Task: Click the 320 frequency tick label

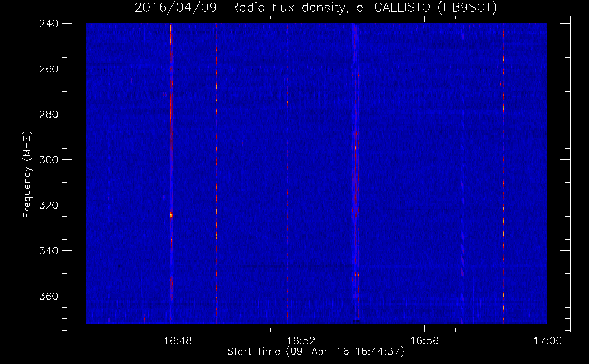Action: click(49, 206)
